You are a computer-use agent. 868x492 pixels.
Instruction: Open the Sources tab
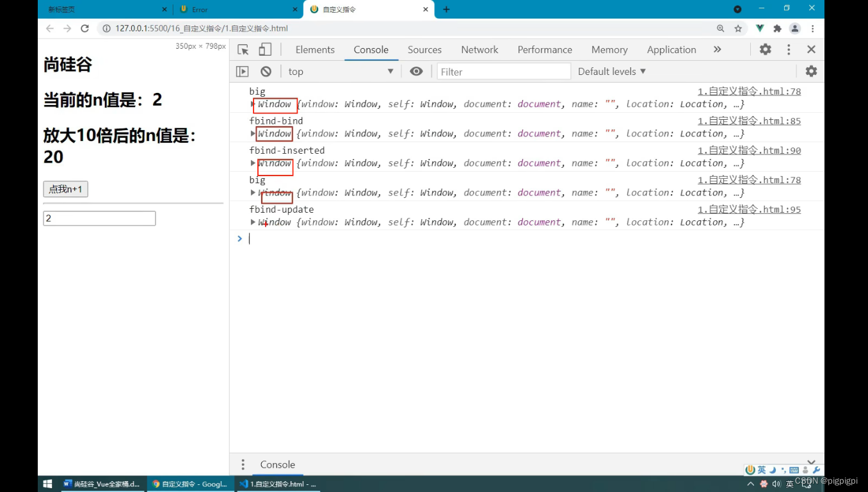tap(424, 49)
